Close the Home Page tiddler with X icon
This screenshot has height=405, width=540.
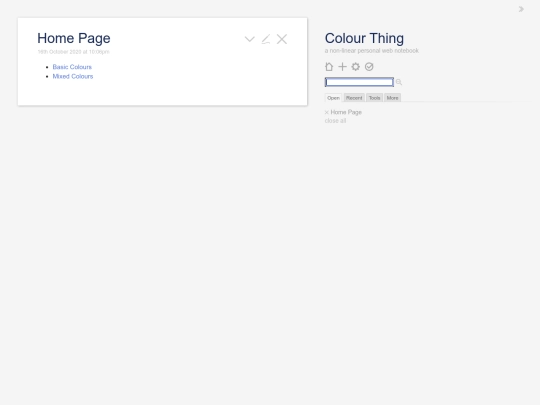tap(282, 39)
